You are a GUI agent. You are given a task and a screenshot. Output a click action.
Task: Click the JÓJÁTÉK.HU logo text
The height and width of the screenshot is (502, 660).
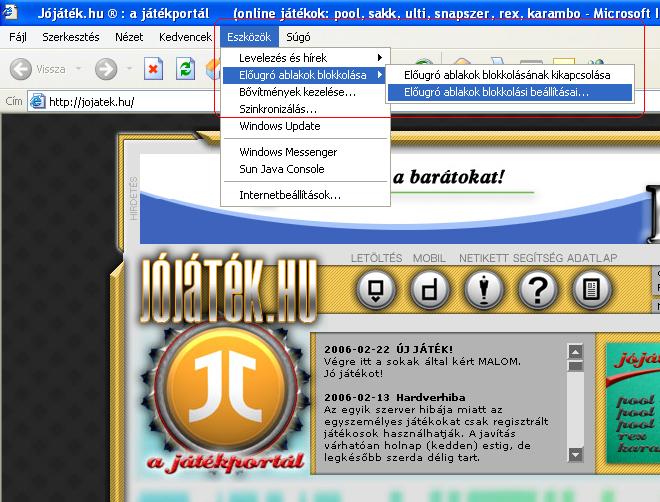pos(228,289)
